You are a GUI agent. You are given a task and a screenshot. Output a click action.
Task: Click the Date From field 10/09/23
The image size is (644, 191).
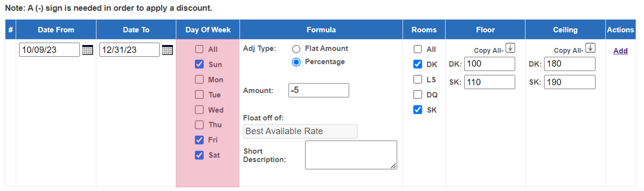click(49, 50)
